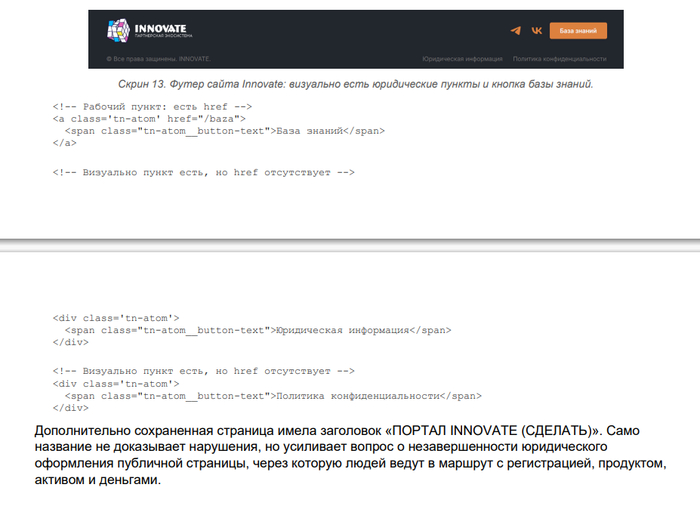Click the last paragraph line «активом и деньгами.»

[98, 480]
